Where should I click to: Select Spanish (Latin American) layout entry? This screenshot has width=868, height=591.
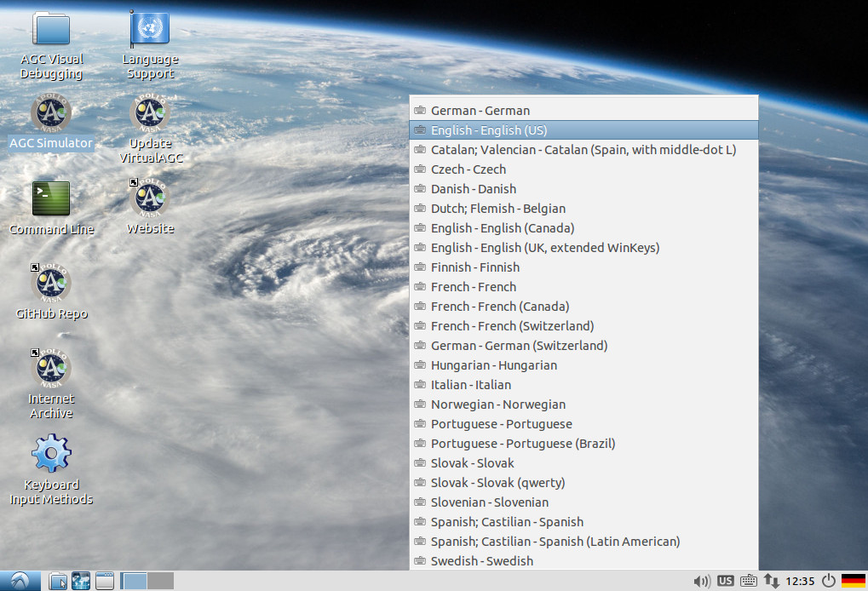(555, 542)
